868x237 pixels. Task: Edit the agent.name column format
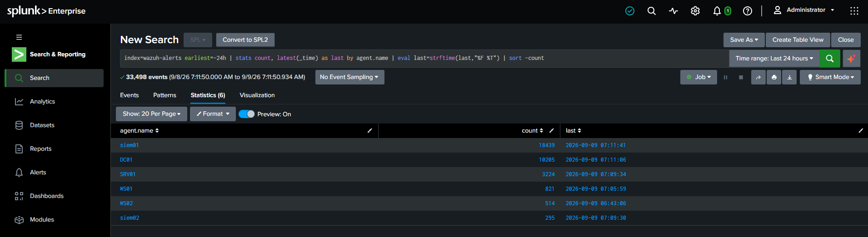[x=369, y=131]
